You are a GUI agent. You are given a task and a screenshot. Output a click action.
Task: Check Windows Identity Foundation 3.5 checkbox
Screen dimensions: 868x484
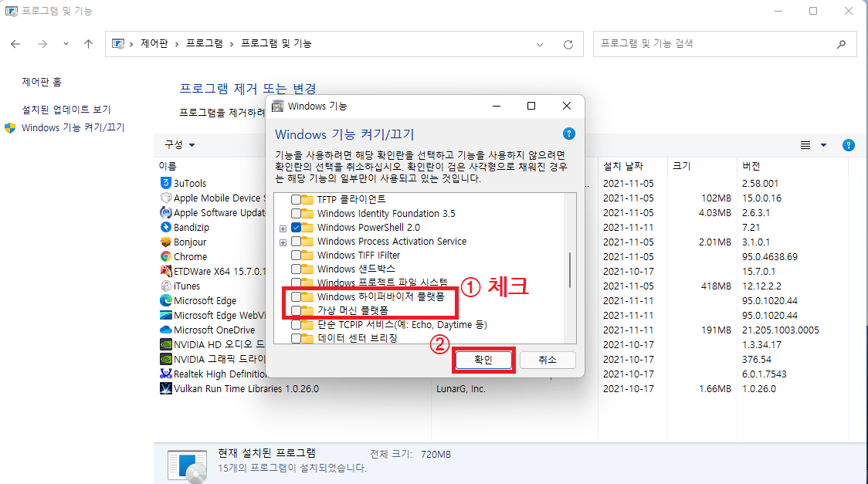297,214
